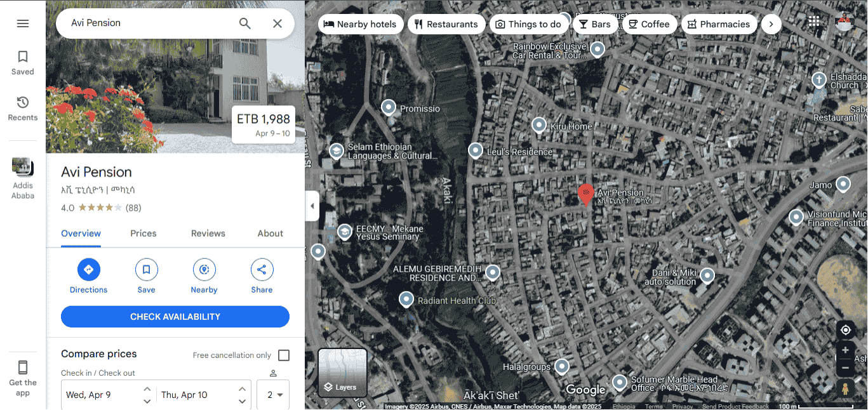
Task: Open Saved places in the sidebar
Action: (x=23, y=63)
